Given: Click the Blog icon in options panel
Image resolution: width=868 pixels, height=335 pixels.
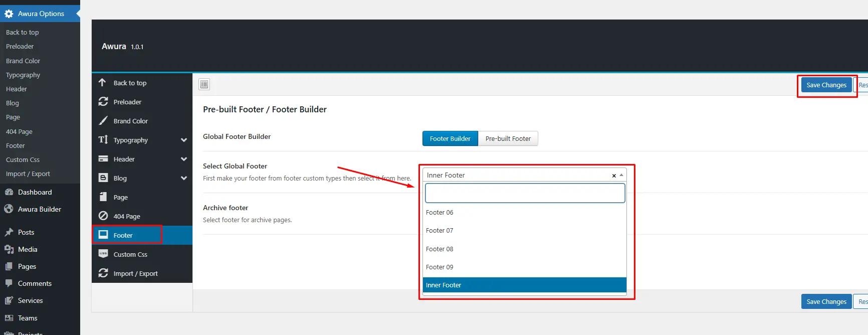Looking at the screenshot, I should [103, 178].
